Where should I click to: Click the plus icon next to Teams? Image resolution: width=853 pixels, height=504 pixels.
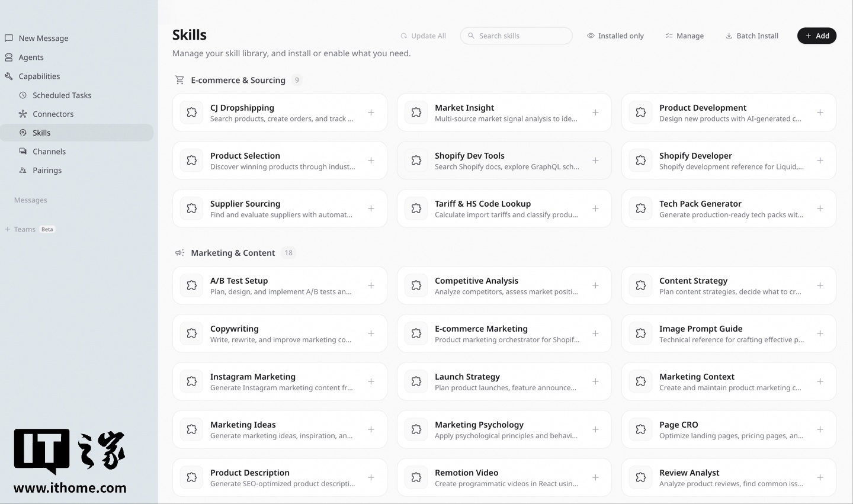point(8,229)
